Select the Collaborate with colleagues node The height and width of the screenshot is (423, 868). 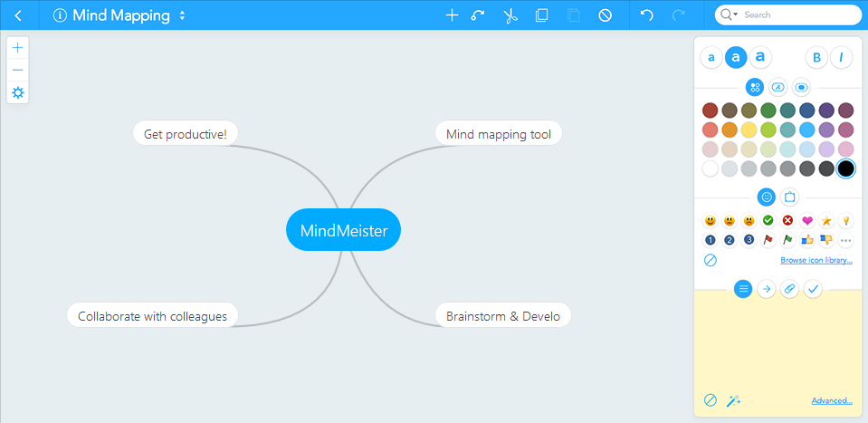tap(152, 316)
